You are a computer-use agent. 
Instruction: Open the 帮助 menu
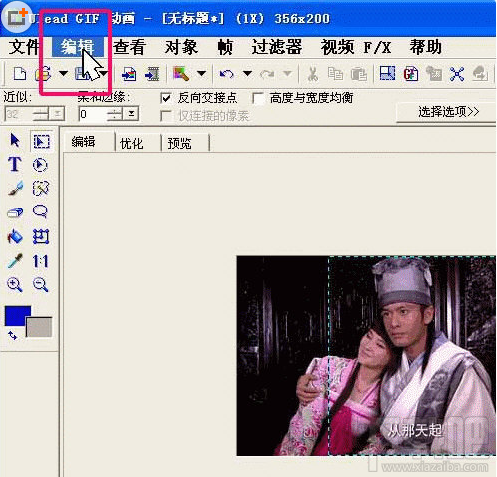click(426, 47)
